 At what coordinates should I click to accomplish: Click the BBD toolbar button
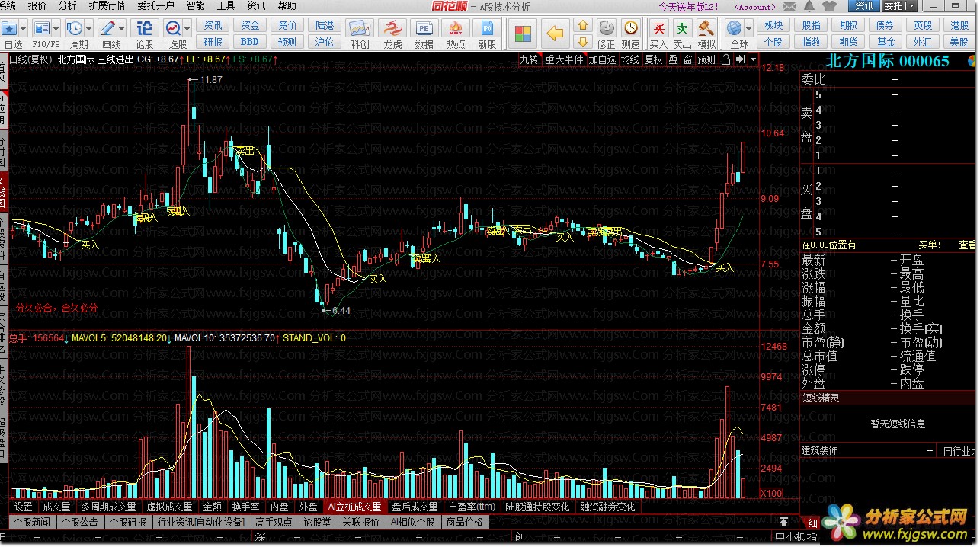tap(250, 42)
